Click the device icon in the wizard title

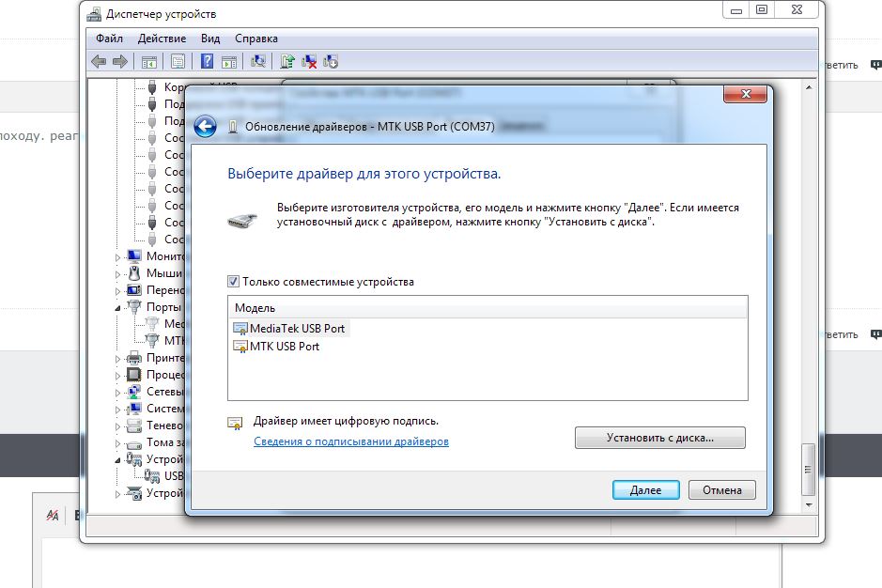pyautogui.click(x=233, y=127)
